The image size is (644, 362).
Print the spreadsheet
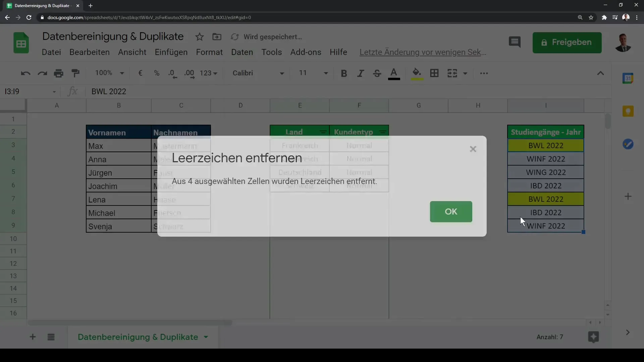(x=59, y=73)
